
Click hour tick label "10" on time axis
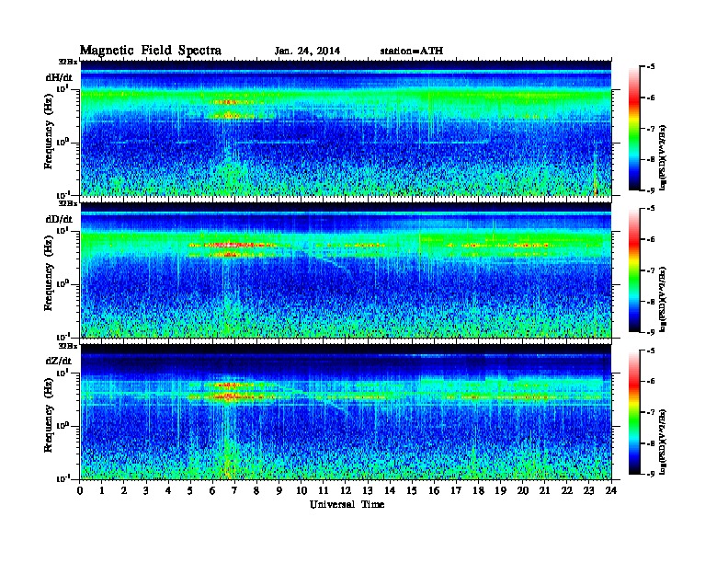coord(301,490)
